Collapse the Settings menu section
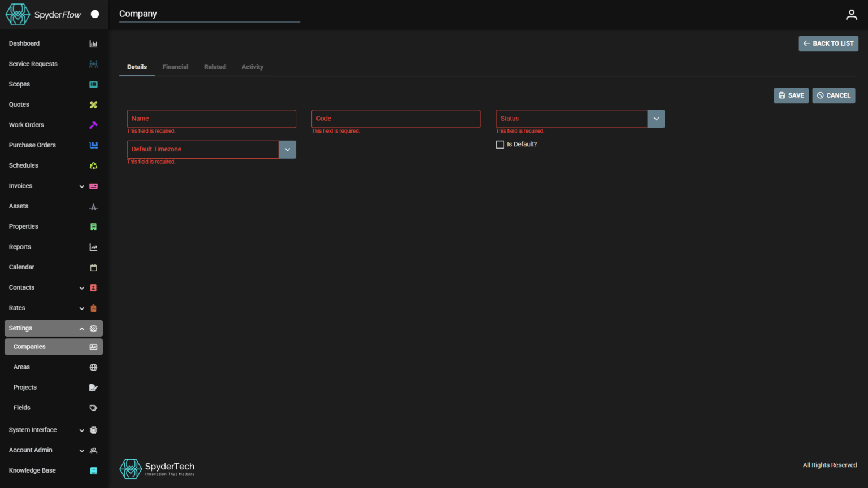Viewport: 868px width, 488px height. point(81,328)
